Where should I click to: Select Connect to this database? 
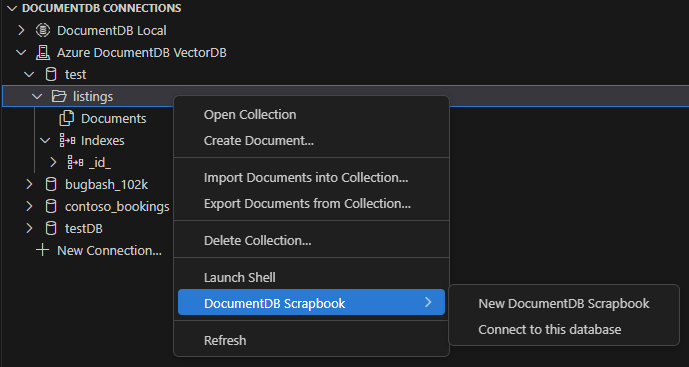pos(564,330)
